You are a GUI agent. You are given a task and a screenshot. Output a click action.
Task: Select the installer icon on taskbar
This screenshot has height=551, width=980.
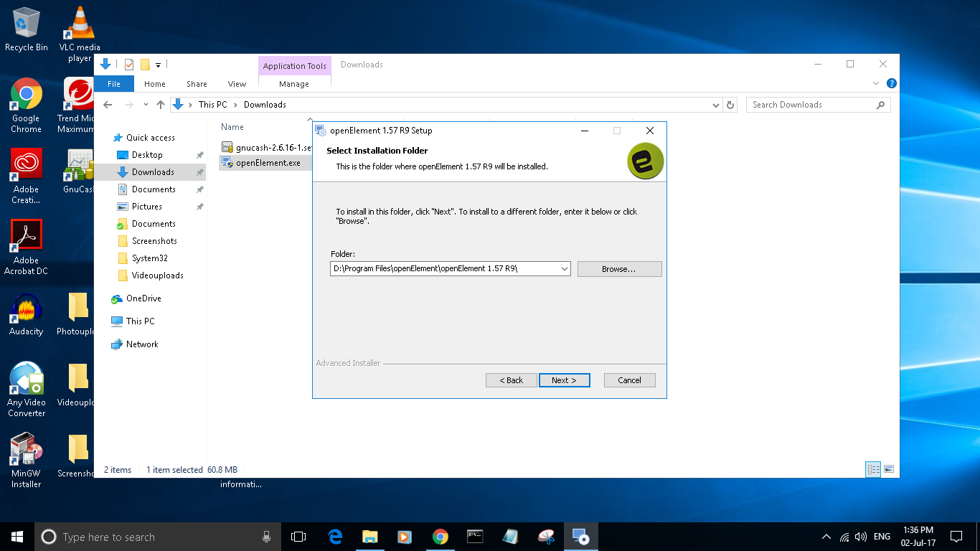(x=580, y=537)
